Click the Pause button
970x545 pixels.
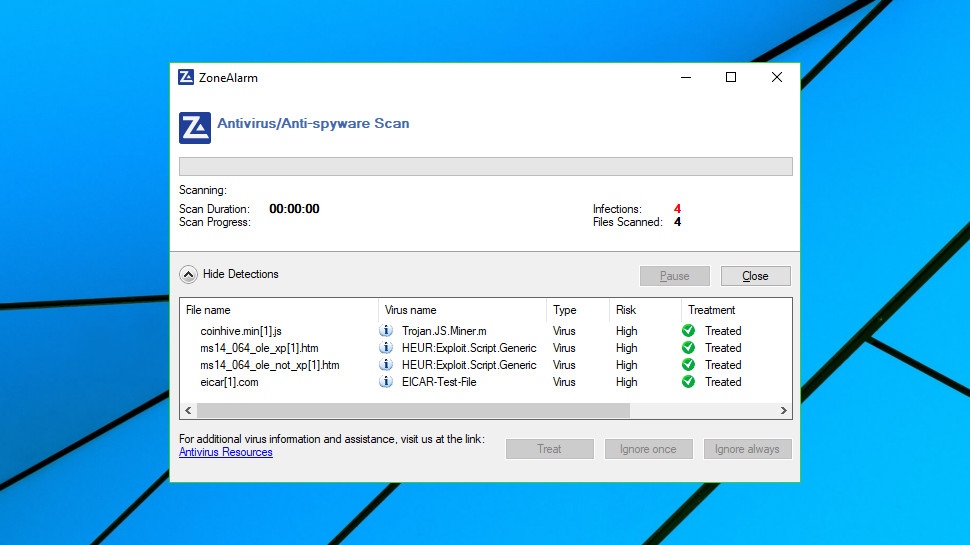point(674,276)
